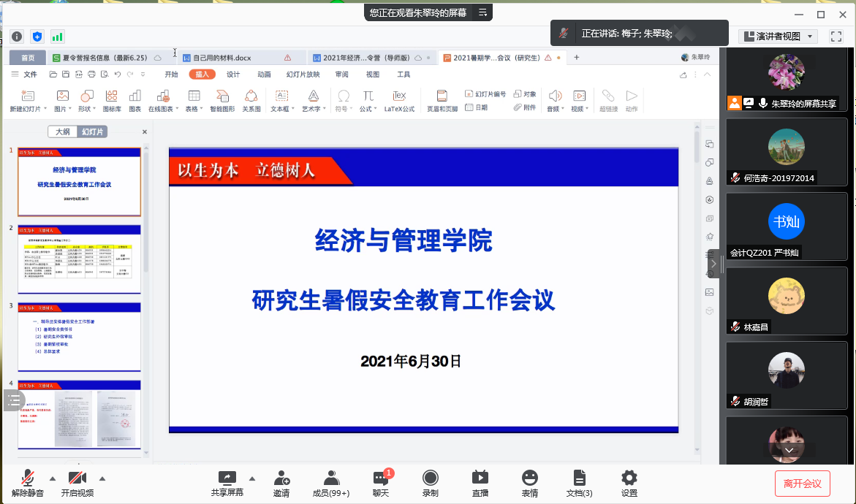
Task: Open the 设计 ribbon tab
Action: tap(233, 75)
